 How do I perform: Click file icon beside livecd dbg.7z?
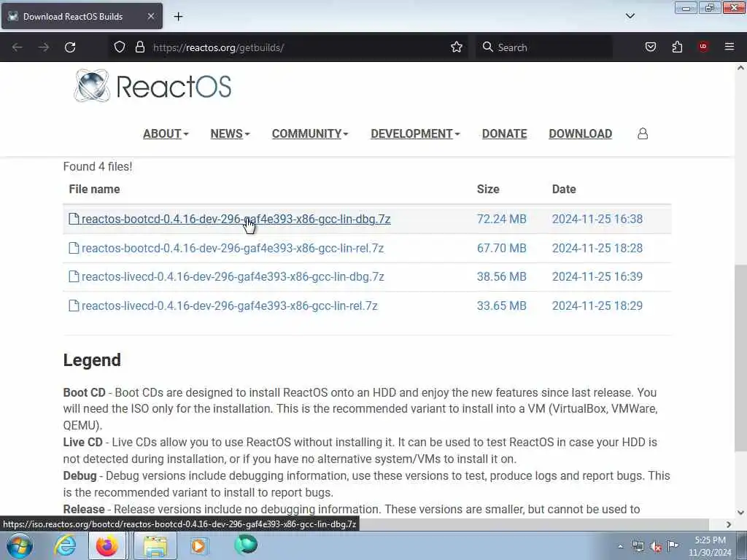coord(74,276)
